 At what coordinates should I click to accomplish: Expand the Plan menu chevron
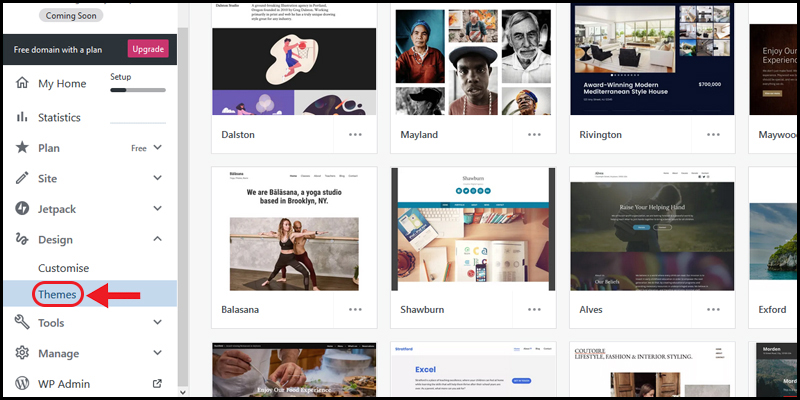[158, 147]
